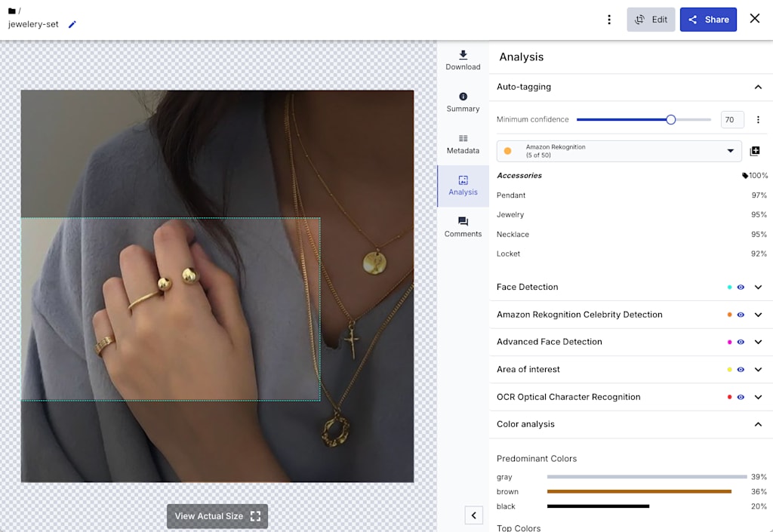Select the Locket tag row

(632, 254)
